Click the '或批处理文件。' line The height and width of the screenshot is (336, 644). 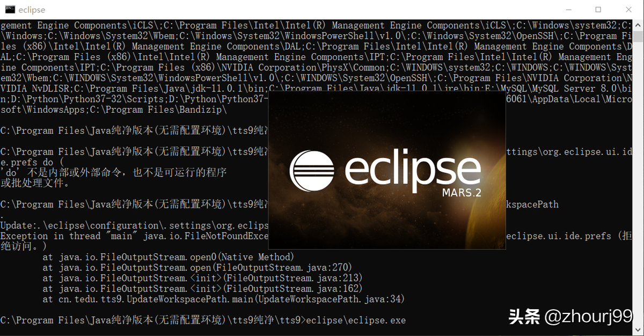(35, 183)
